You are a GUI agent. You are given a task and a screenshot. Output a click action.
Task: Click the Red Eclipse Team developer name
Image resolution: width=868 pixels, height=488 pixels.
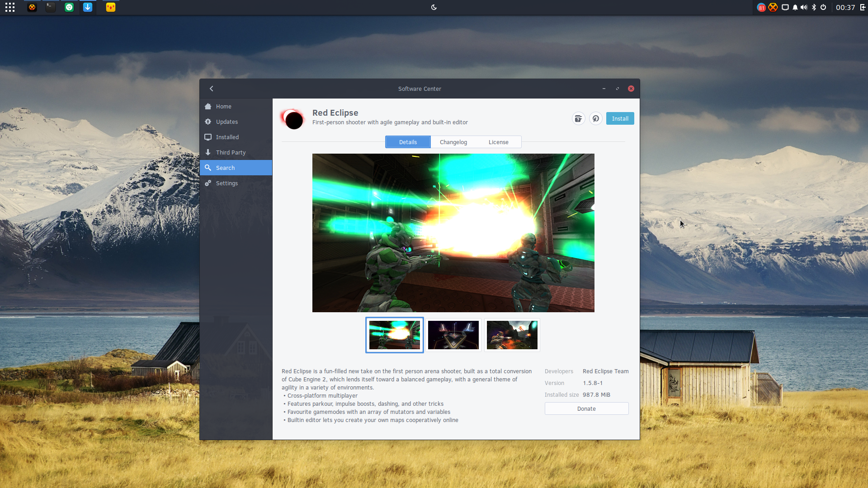coord(605,371)
